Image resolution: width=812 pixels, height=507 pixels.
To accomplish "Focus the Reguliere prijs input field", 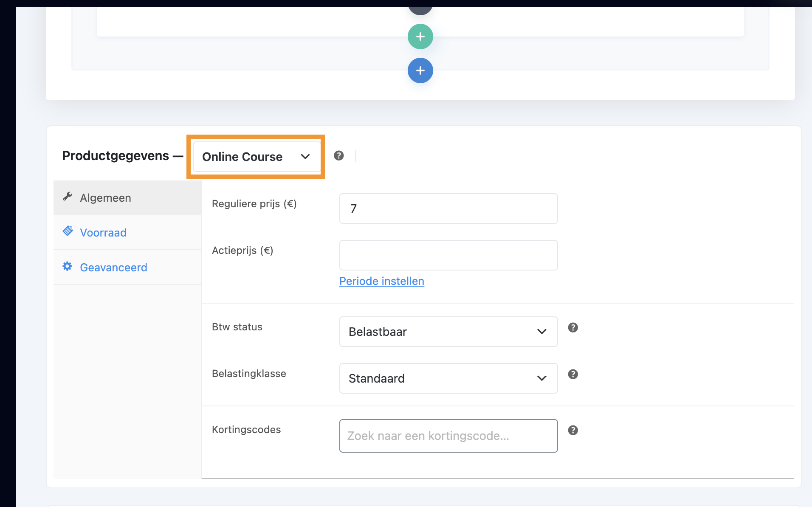I will pos(448,208).
